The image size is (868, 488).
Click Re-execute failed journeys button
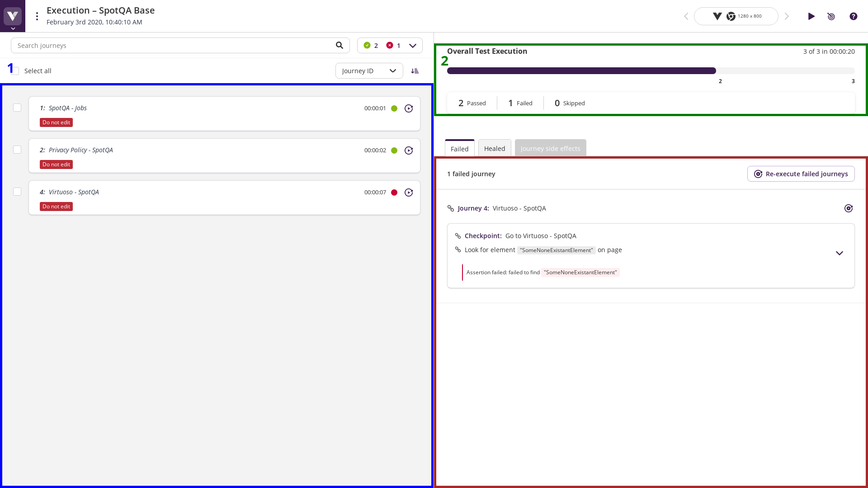pos(801,174)
